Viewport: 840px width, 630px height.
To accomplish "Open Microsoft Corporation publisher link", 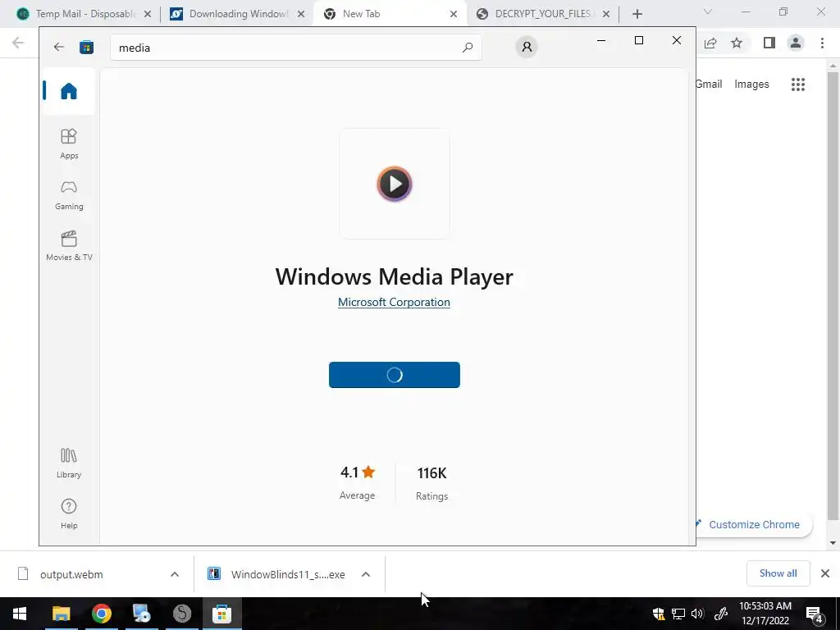I will click(x=394, y=302).
